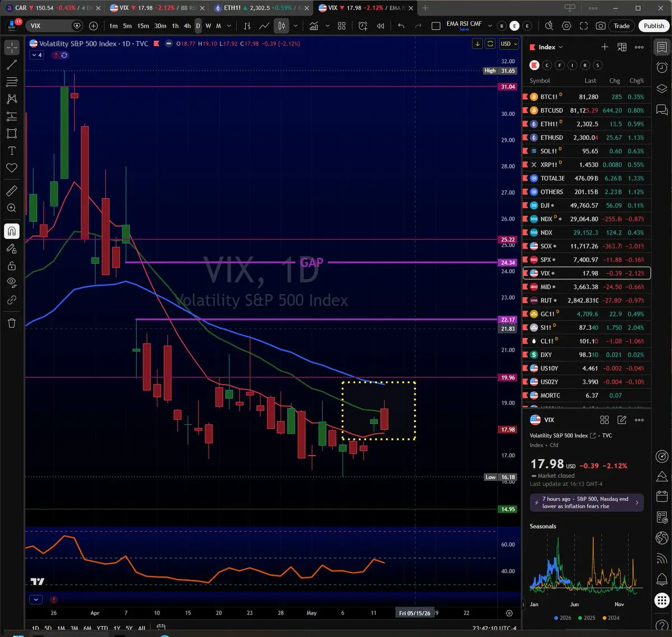The width and height of the screenshot is (672, 637).
Task: Switch to the CAR 150.54 tab
Action: [x=53, y=8]
